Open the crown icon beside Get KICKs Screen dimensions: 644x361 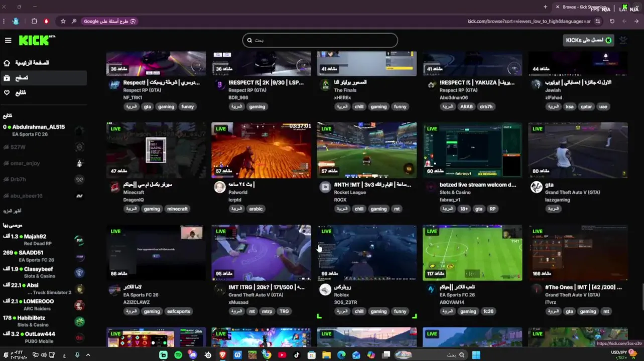click(623, 40)
